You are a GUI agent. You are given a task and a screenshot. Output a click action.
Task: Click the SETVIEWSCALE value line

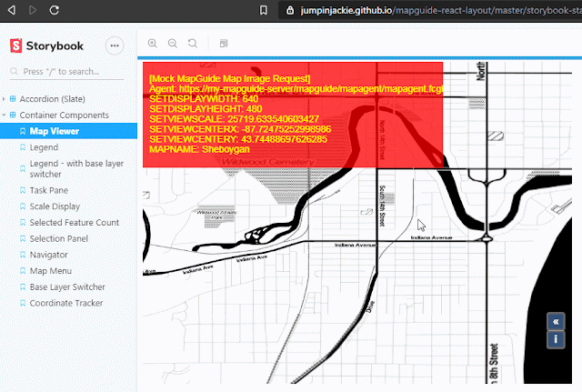click(x=235, y=119)
